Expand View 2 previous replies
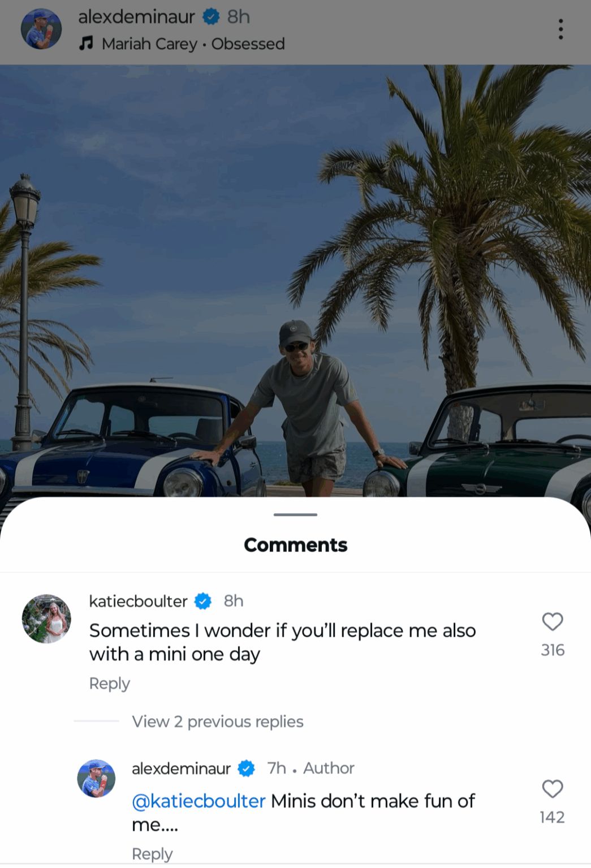591x868 pixels. click(218, 722)
